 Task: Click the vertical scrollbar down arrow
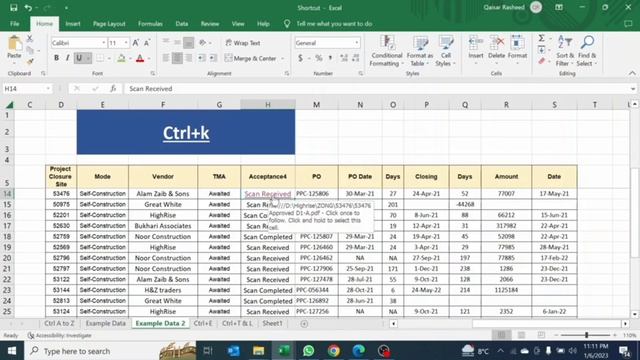point(634,314)
